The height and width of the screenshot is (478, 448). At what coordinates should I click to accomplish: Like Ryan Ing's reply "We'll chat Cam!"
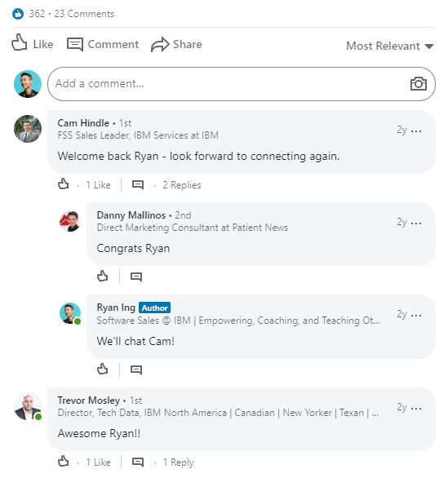pos(103,369)
